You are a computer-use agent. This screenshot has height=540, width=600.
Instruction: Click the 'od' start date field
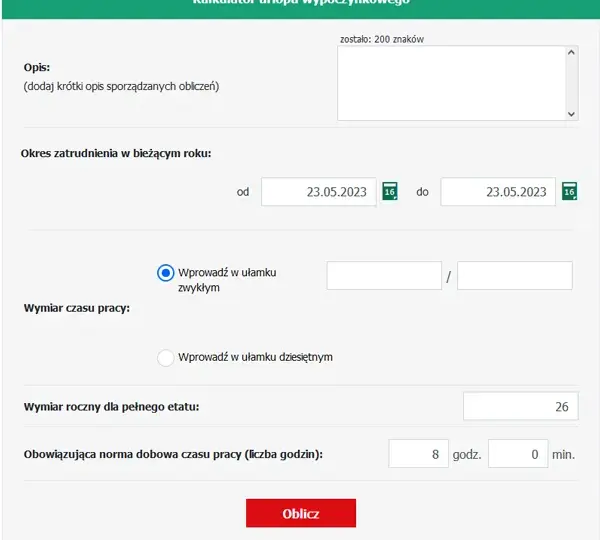[319, 192]
